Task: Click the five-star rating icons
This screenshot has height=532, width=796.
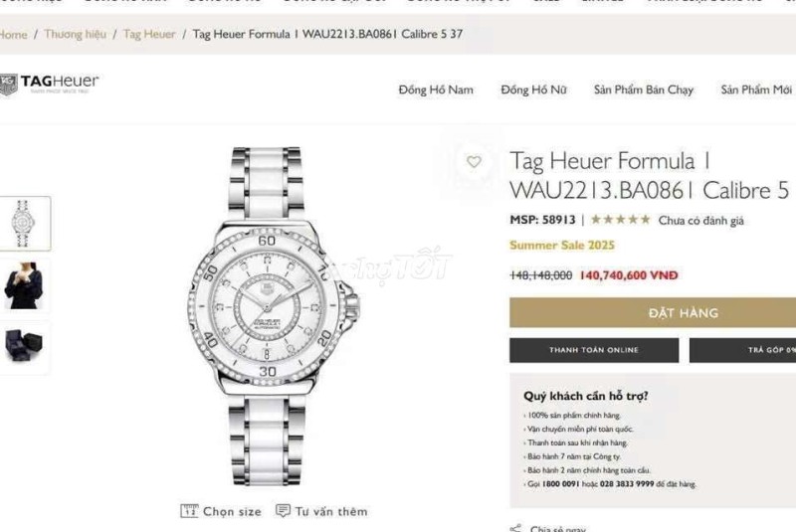Action: click(620, 220)
